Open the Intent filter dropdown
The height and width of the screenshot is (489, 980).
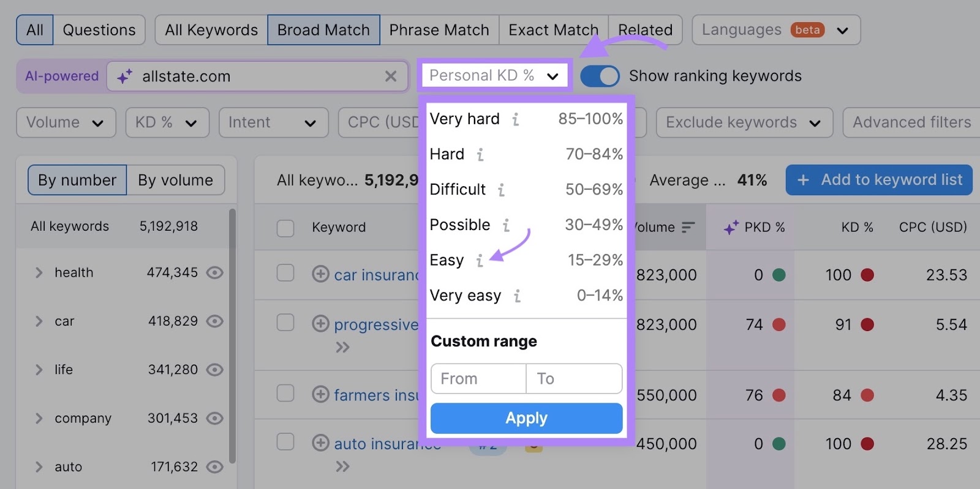coord(273,122)
